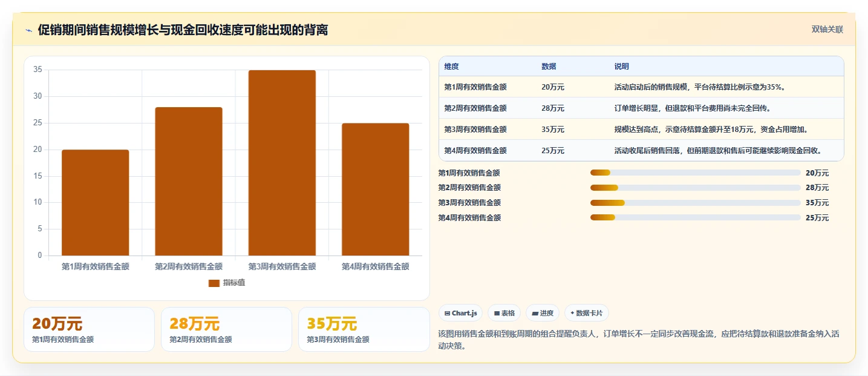Click the 第4周有效销售金额 chart bar
This screenshot has width=868, height=376.
pos(375,190)
